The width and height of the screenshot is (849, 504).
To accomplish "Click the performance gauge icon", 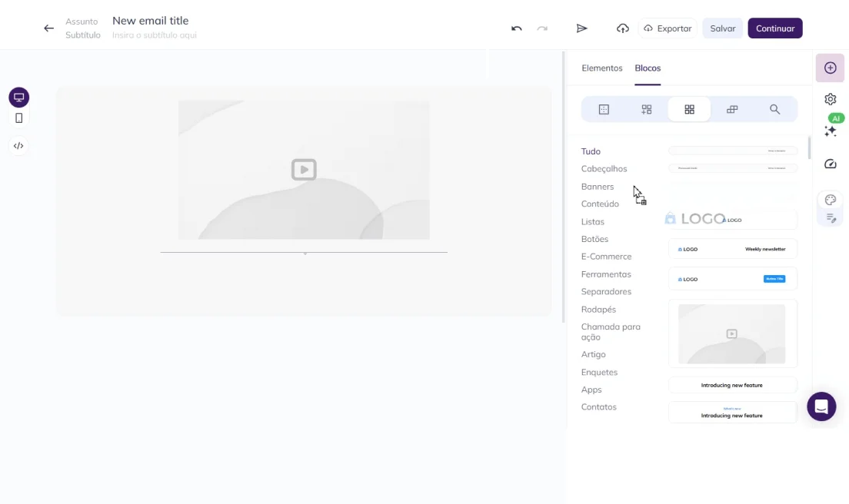I will pyautogui.click(x=830, y=164).
